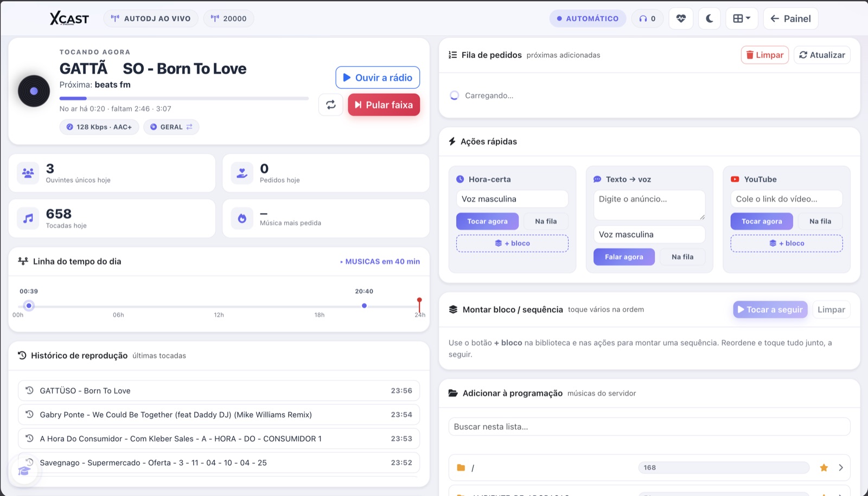
Task: Click the Montar bloco layers icon
Action: tap(453, 310)
